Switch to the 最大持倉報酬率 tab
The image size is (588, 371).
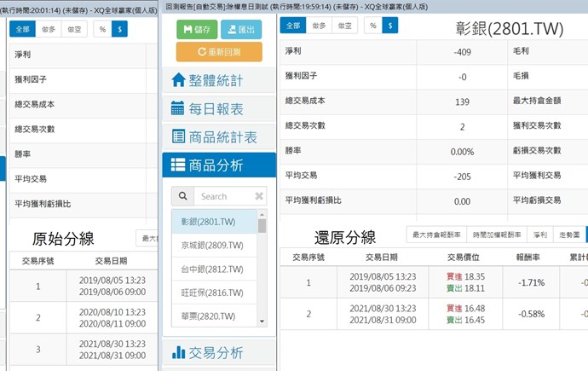coord(436,234)
